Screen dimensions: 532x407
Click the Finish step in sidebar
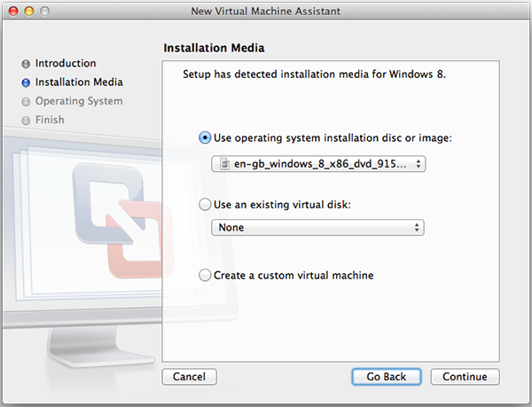click(x=50, y=120)
